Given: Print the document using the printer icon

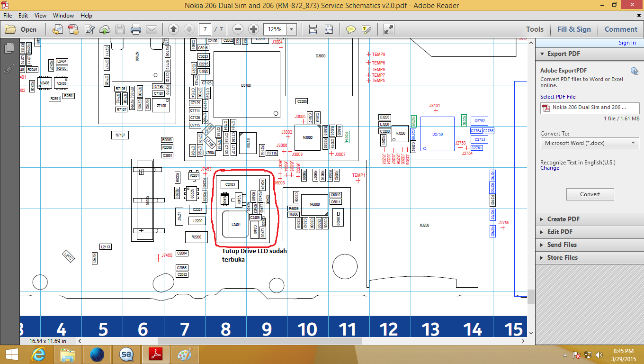Looking at the screenshot, I should (136, 29).
